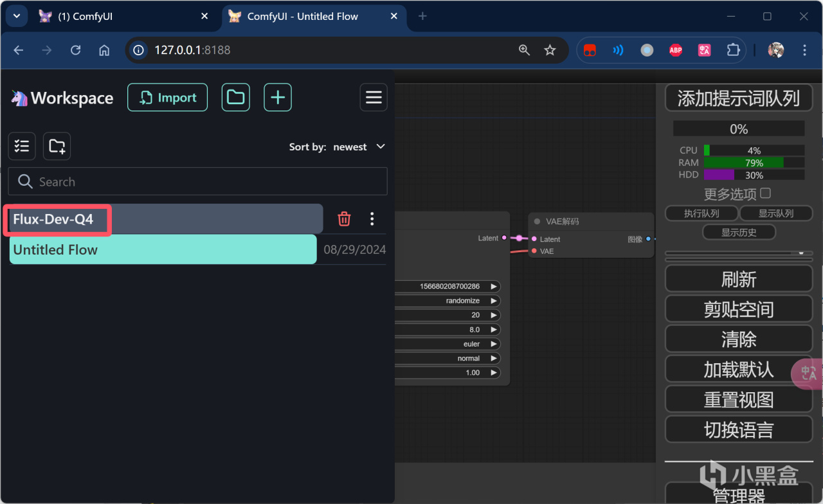Increase the seed value 156680208700286
Screen dimensions: 823x504
point(494,286)
